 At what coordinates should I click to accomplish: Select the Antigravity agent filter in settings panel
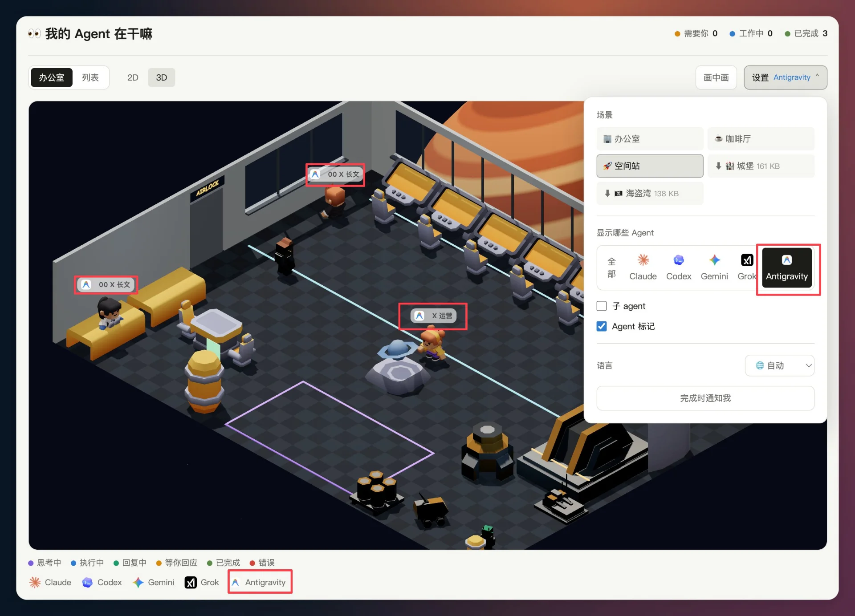tap(787, 267)
